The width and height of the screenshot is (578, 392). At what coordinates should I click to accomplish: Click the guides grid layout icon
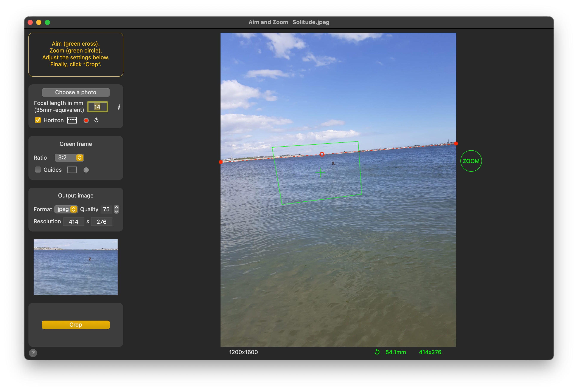point(72,170)
